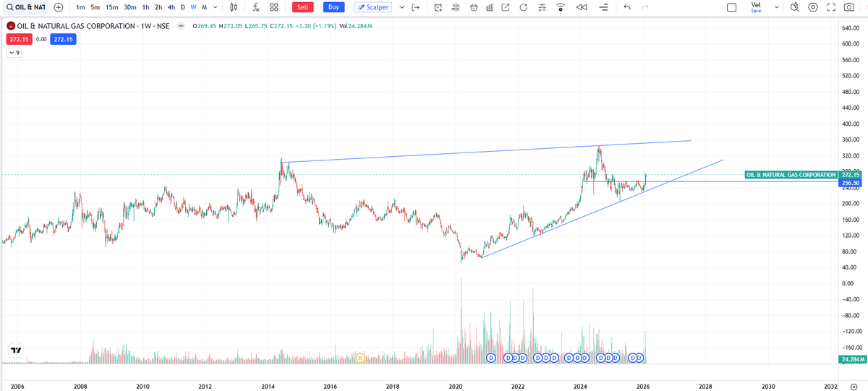Click the 2020 label on time axis
The image size is (868, 391).
(456, 387)
